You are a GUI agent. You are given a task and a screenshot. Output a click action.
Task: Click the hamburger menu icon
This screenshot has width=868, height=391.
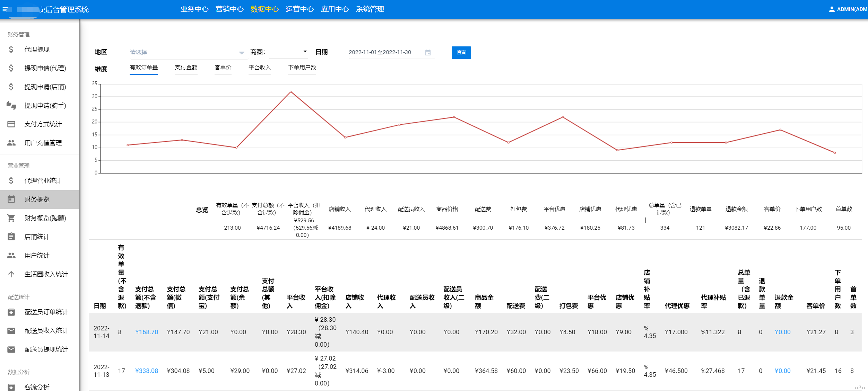5,9
